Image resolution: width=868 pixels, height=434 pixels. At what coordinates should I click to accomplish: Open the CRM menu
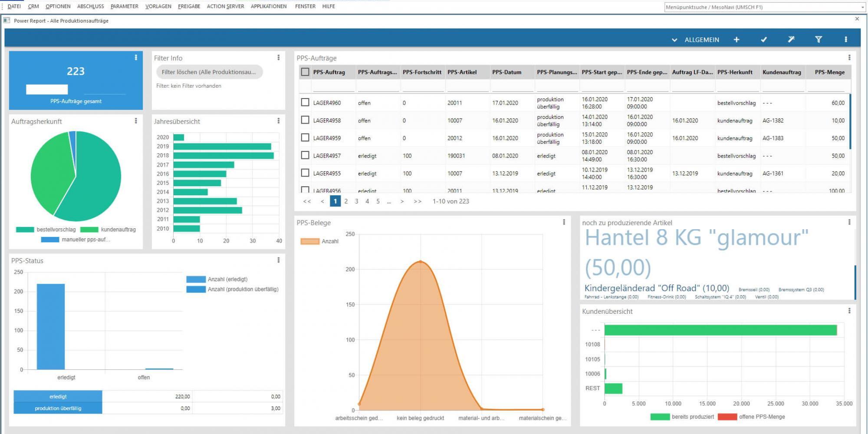[33, 7]
